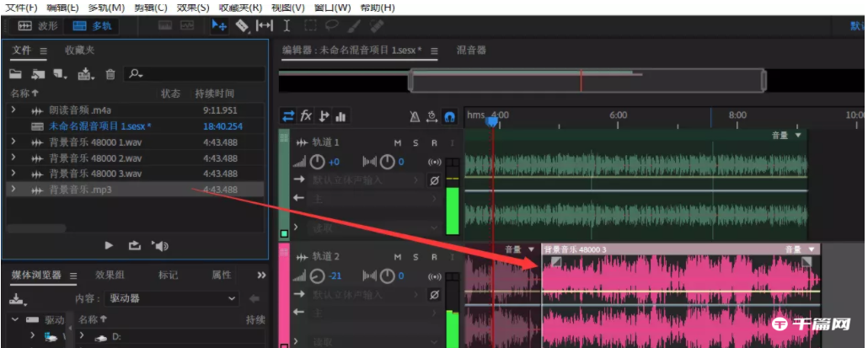
Task: Import a file into the Files panel
Action: (x=38, y=74)
